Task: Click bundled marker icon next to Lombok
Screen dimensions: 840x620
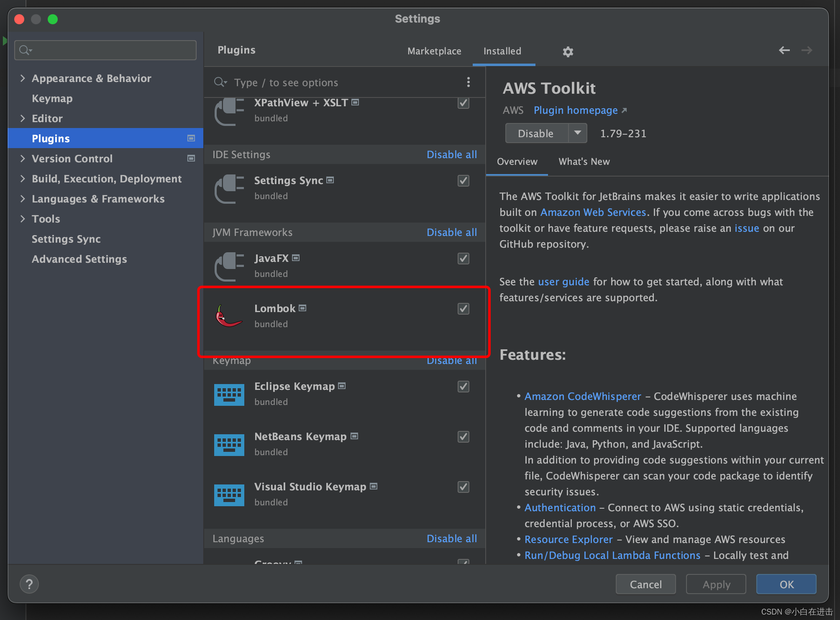Action: click(302, 308)
